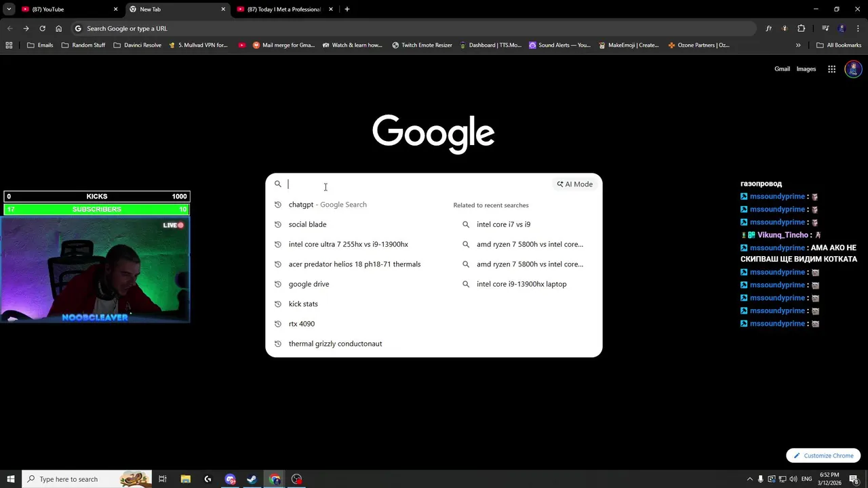Click the Chrome profile avatar in toolbar

coord(842,28)
